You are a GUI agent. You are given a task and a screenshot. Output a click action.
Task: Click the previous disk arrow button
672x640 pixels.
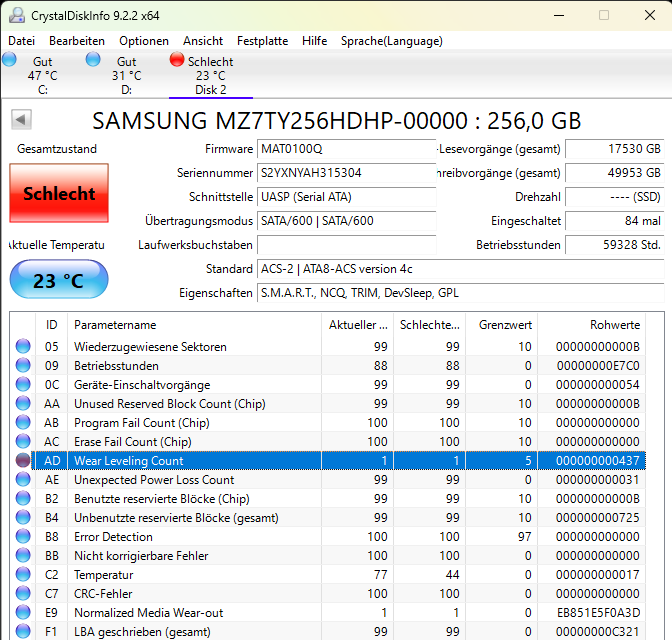[20, 120]
